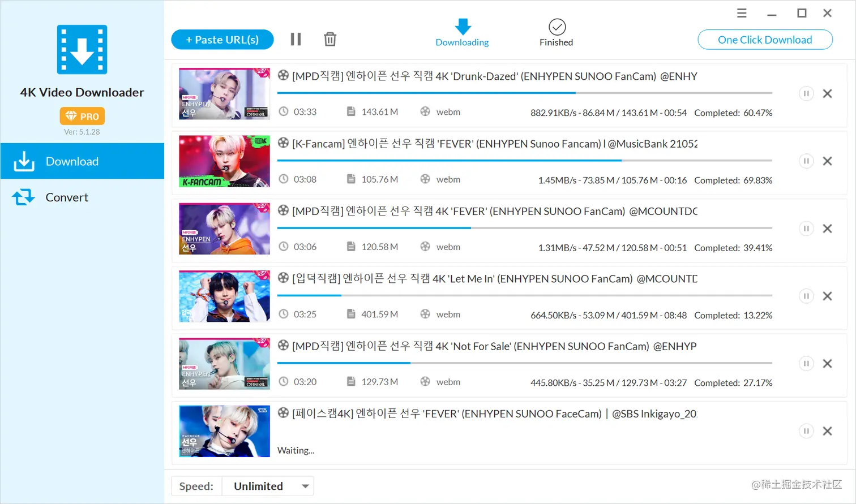Click the progress bar of 'Not For Sale' download
The width and height of the screenshot is (856, 504).
click(x=525, y=363)
